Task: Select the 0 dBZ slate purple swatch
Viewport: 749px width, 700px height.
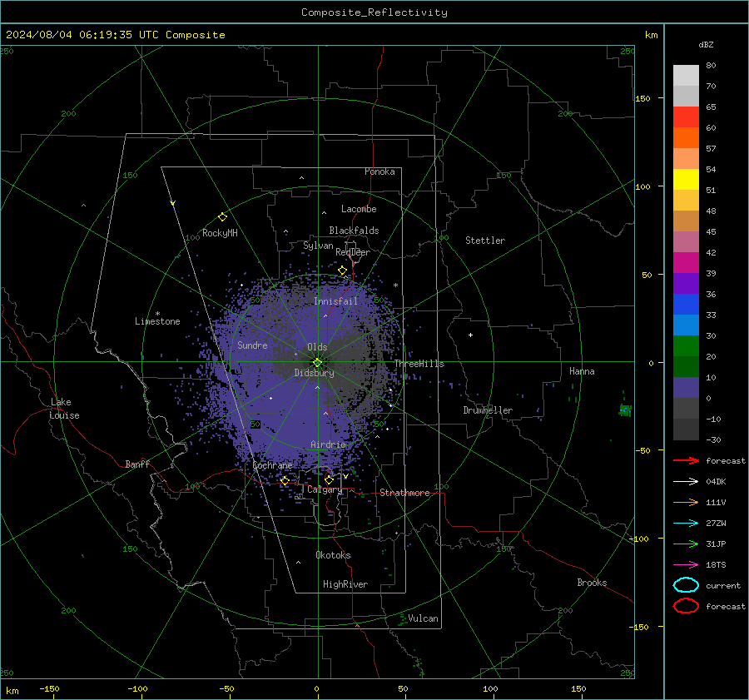Action: pyautogui.click(x=686, y=388)
